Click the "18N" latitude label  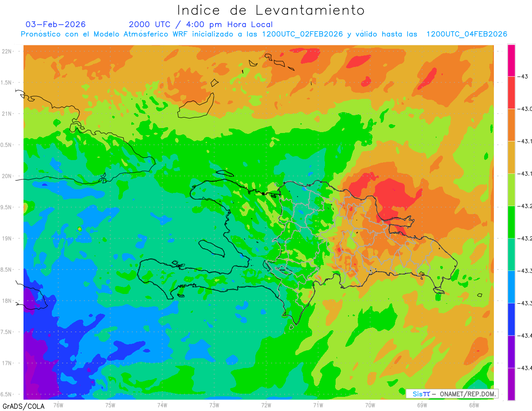pyautogui.click(x=7, y=301)
